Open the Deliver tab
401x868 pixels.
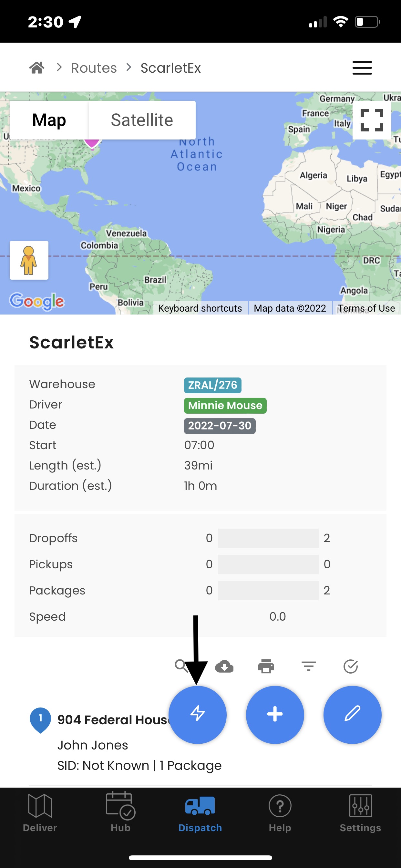point(40,813)
